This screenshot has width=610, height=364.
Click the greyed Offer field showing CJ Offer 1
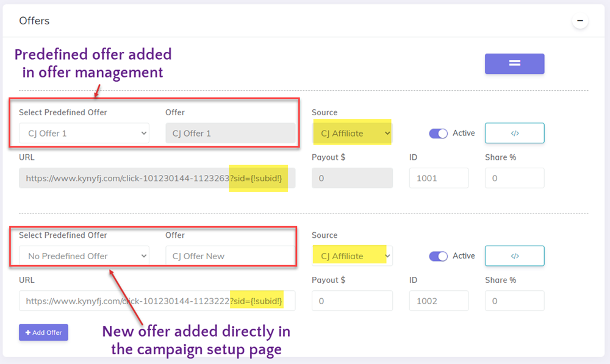231,132
